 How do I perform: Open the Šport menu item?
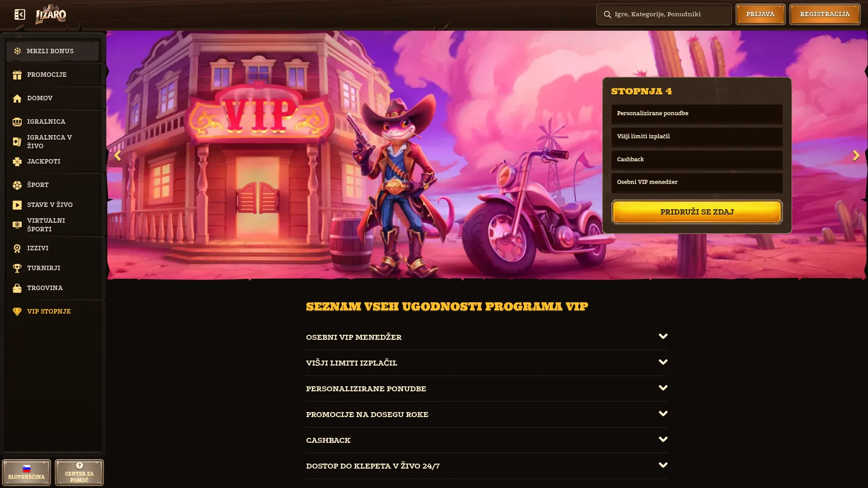[x=53, y=185]
